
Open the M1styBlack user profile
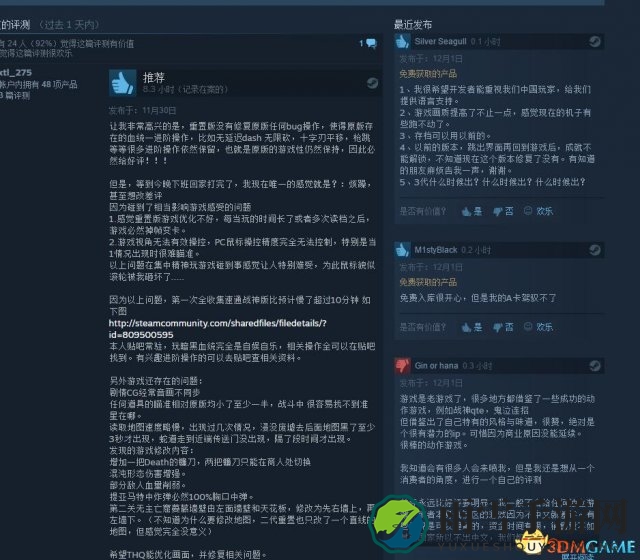pyautogui.click(x=436, y=250)
